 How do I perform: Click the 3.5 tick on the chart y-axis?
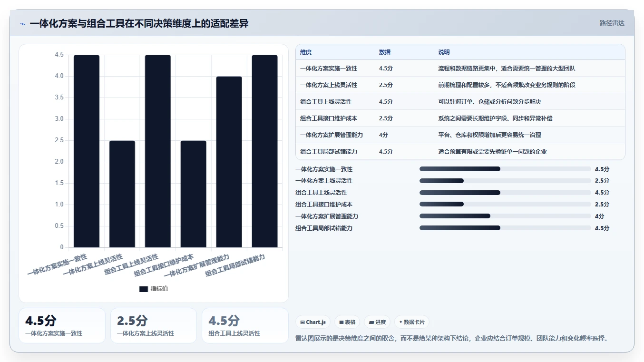(x=59, y=98)
